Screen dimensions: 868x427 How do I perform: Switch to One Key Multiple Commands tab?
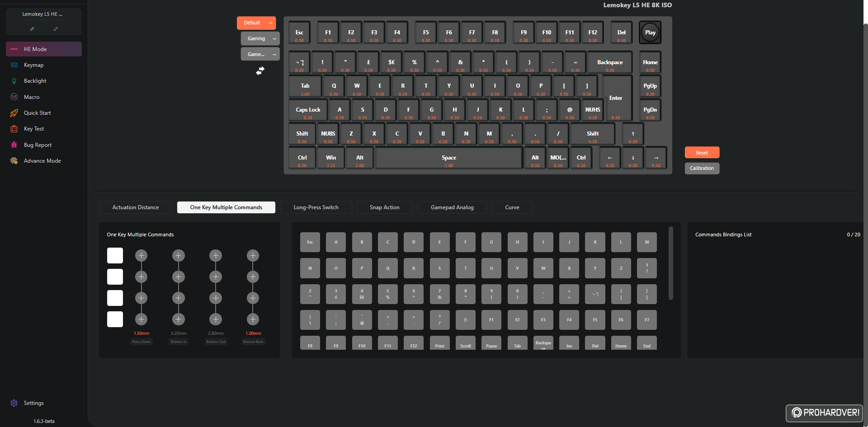point(226,207)
